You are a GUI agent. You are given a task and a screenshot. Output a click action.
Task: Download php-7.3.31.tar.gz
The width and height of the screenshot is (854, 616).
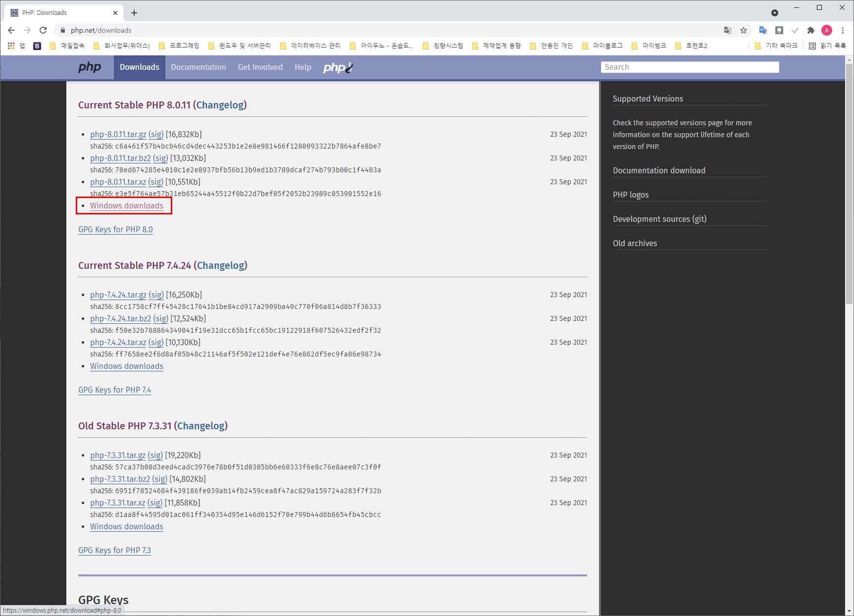(x=118, y=455)
